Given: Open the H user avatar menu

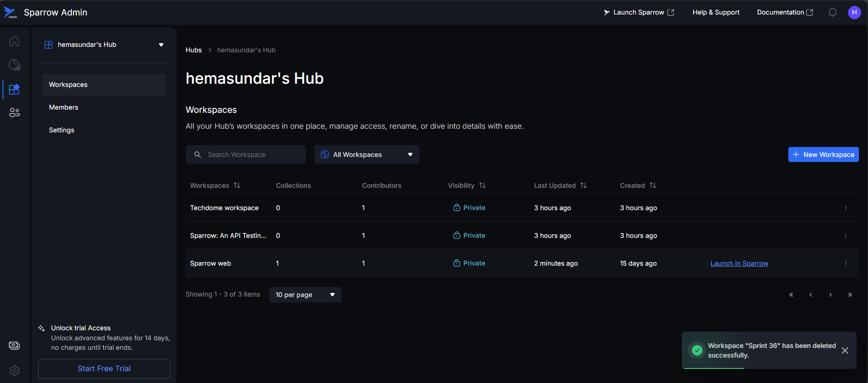Looking at the screenshot, I should coord(854,12).
